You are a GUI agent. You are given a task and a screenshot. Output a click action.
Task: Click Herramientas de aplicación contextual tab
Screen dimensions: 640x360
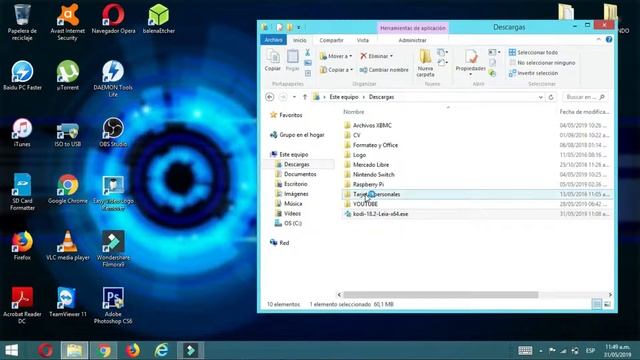click(413, 28)
